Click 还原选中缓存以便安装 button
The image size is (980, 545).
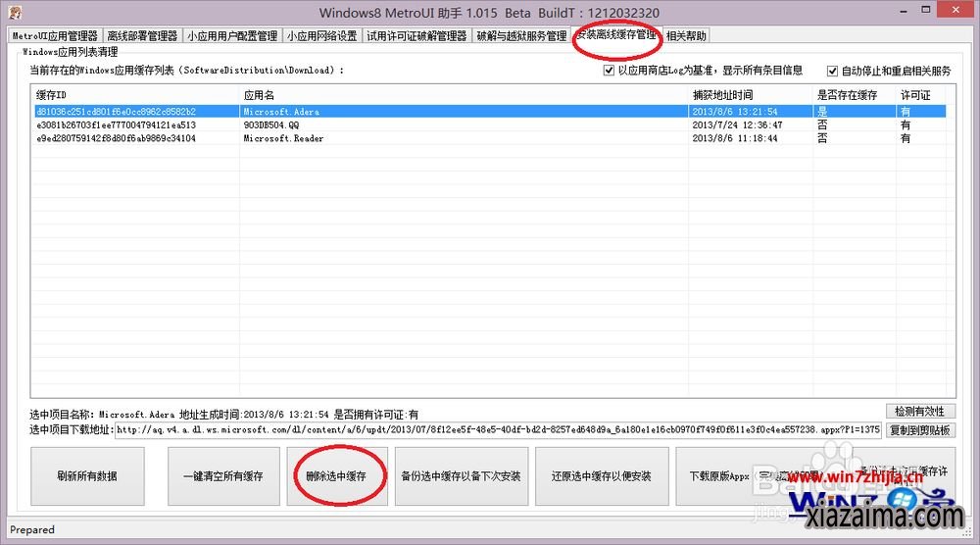pyautogui.click(x=602, y=476)
